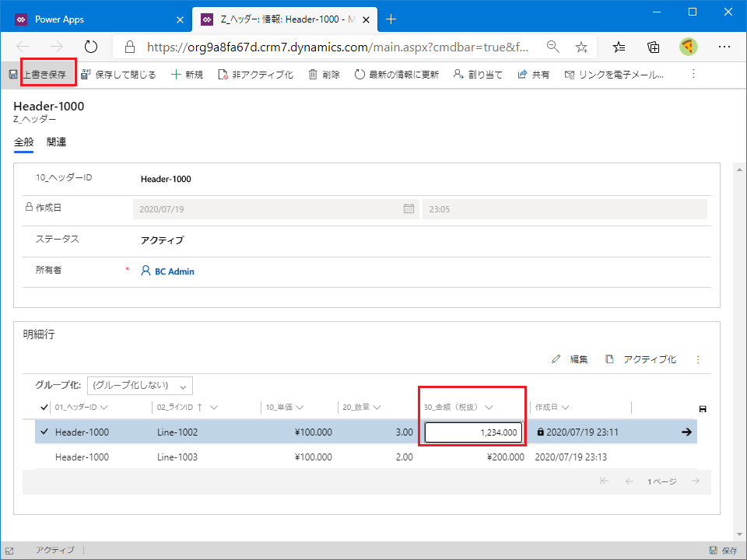
Task: Click the lock site info icon
Action: 130,47
